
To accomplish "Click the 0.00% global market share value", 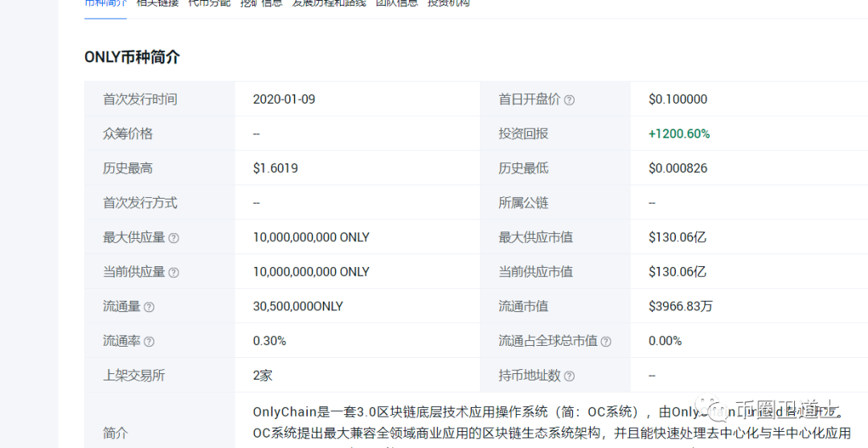I will 665,340.
